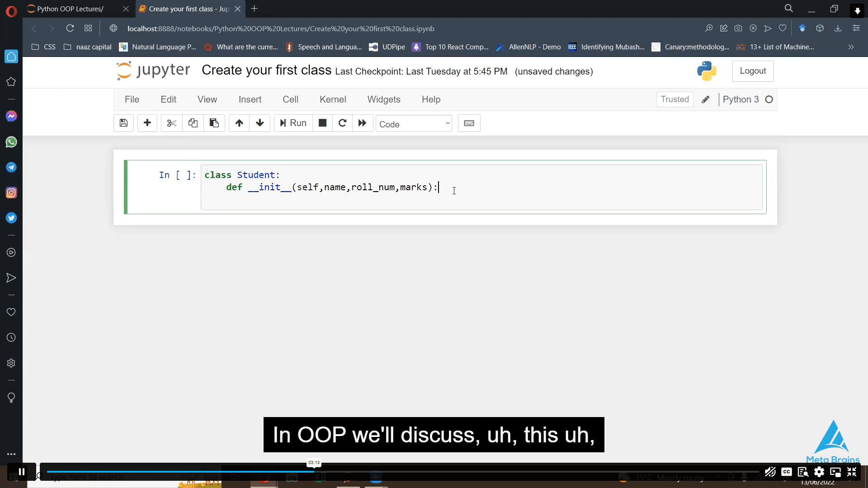Open the command palette keyboard icon
Viewport: 868px width, 488px height.
469,123
